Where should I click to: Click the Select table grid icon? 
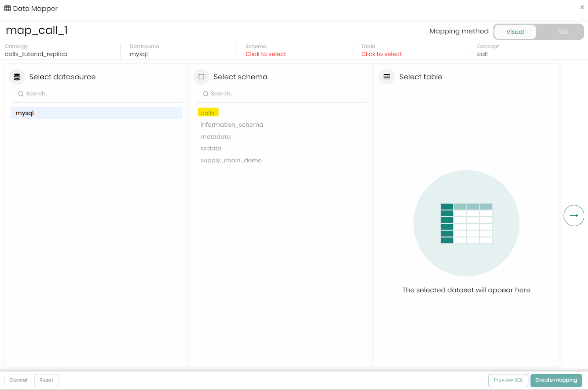click(x=387, y=77)
